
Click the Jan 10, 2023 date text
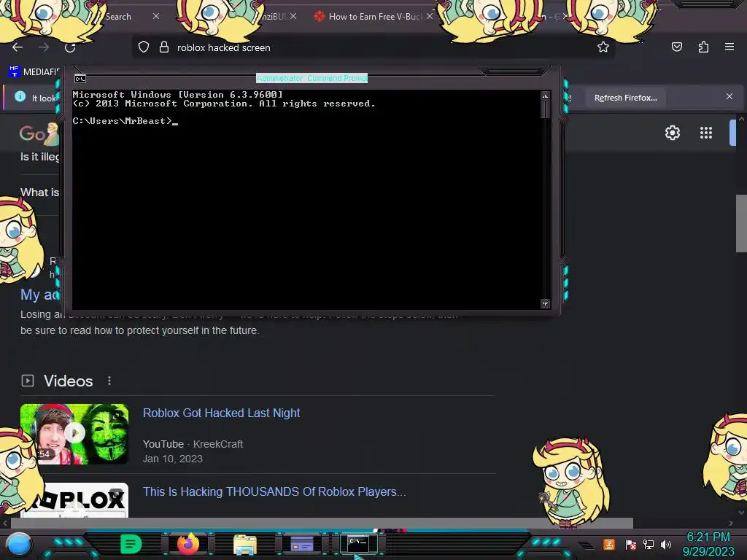pos(173,459)
